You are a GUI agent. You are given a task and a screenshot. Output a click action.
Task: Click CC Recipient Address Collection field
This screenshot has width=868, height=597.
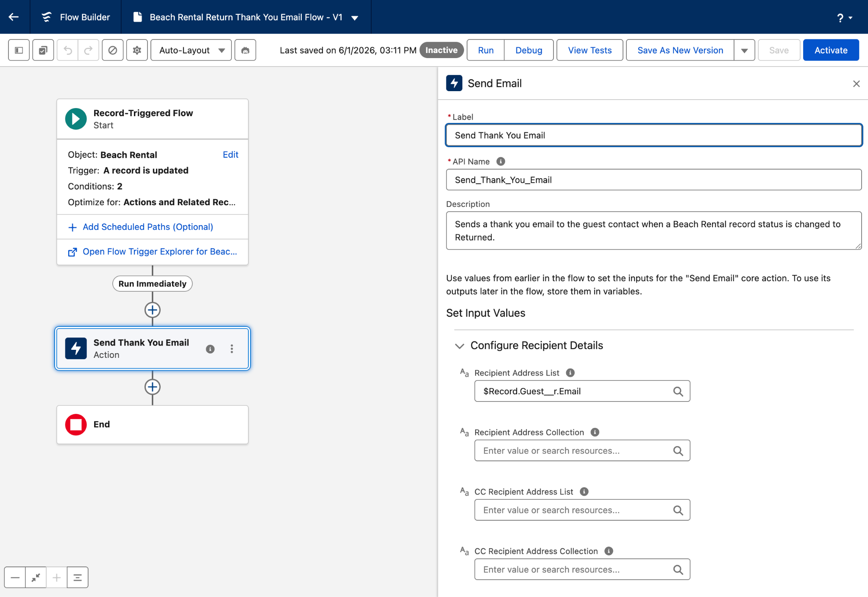click(582, 569)
